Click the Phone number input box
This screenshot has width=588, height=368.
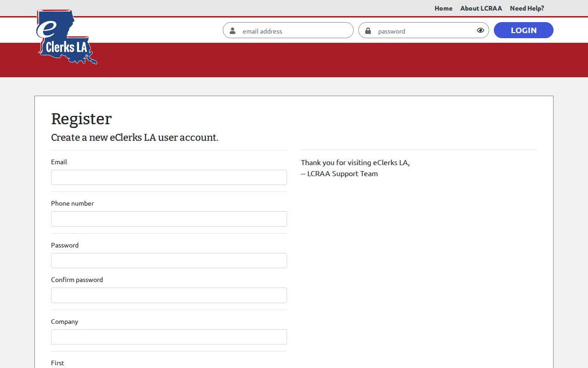(x=169, y=219)
